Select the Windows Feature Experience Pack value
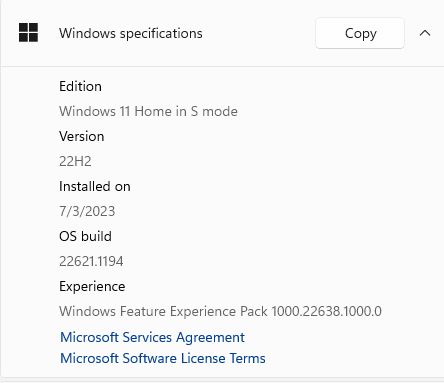The height and width of the screenshot is (383, 444). pos(220,311)
